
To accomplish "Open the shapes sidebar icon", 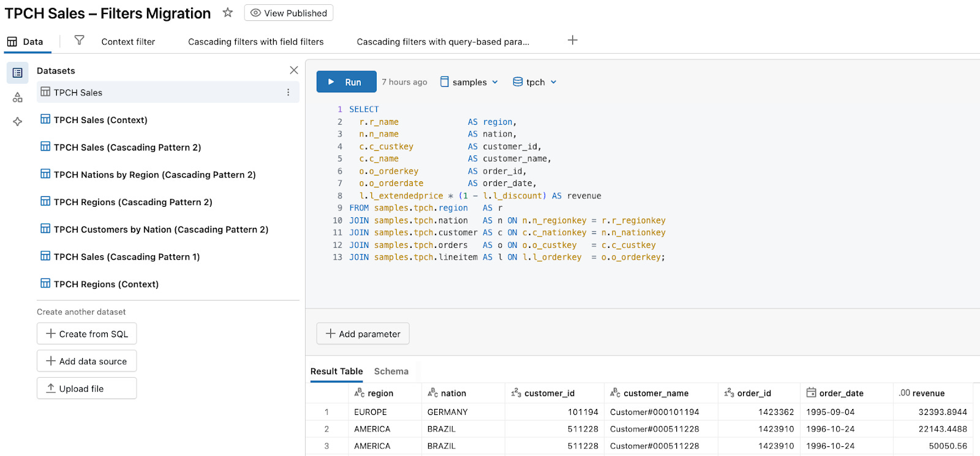I will 17,97.
